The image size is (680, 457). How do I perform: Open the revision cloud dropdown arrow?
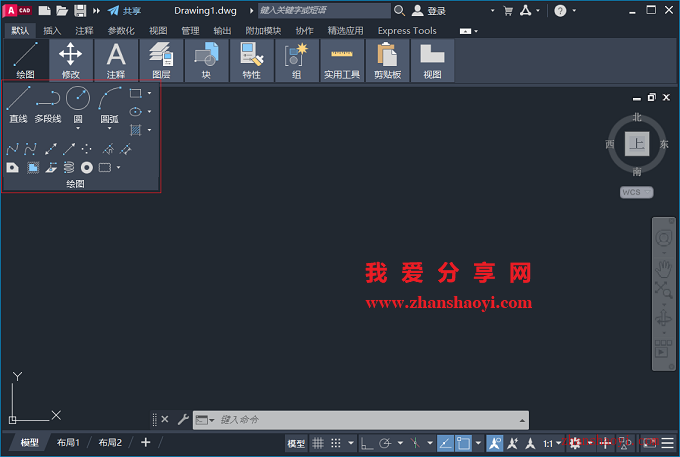click(118, 168)
